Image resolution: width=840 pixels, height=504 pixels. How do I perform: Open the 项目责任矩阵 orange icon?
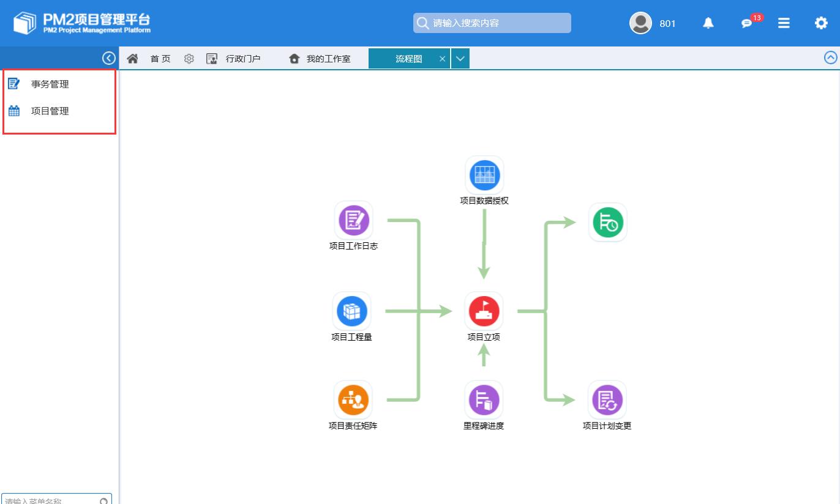point(353,400)
